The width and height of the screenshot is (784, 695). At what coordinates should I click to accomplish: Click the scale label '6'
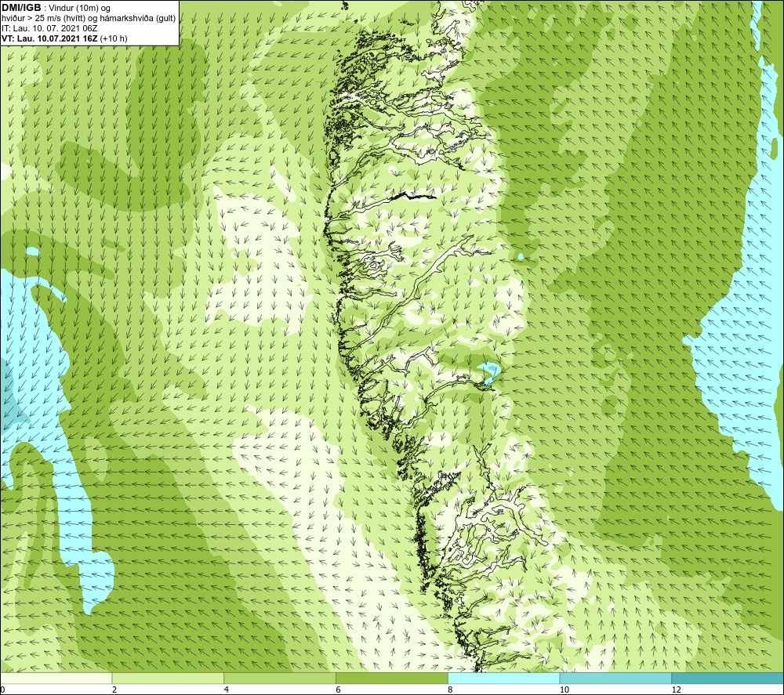(339, 690)
